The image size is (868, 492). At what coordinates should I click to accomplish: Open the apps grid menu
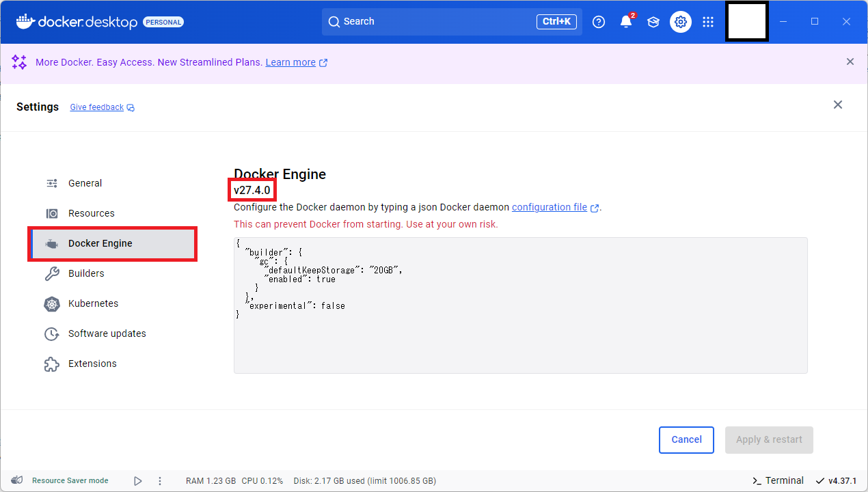[708, 21]
